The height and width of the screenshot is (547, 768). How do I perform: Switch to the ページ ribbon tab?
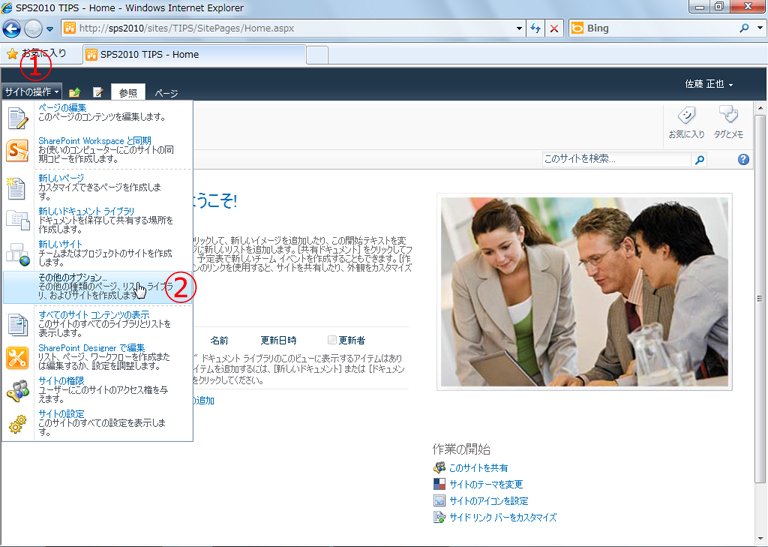click(x=166, y=93)
